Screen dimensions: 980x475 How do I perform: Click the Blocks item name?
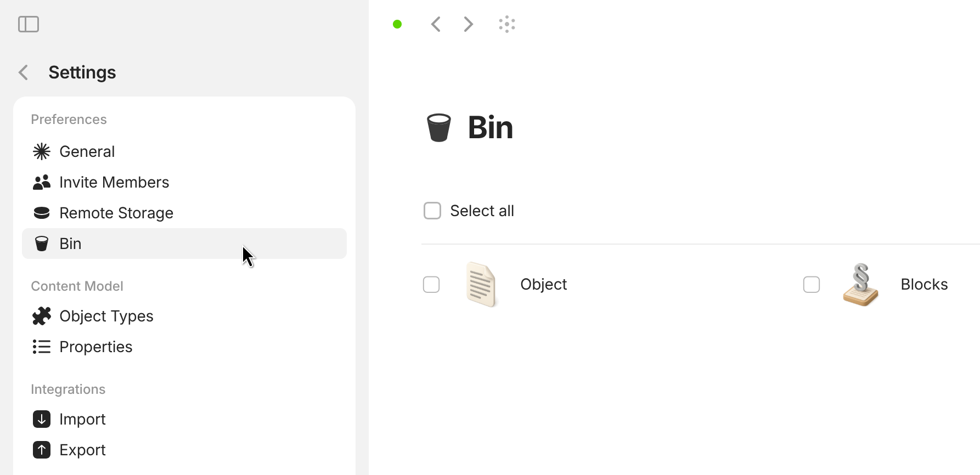924,284
